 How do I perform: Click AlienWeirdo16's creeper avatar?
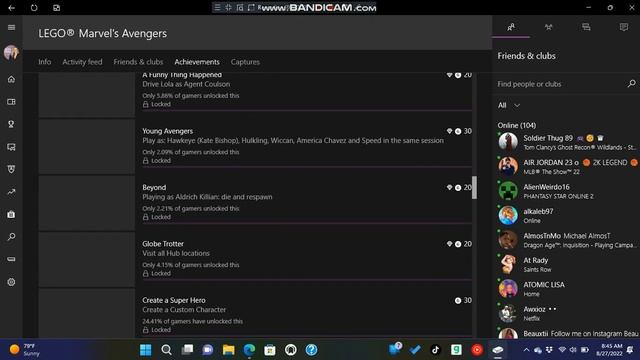508,191
